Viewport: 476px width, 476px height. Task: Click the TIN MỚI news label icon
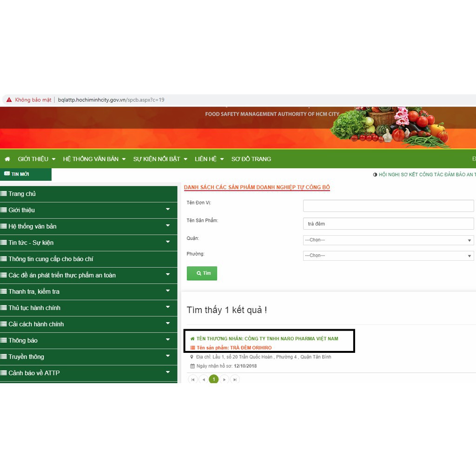coord(7,174)
